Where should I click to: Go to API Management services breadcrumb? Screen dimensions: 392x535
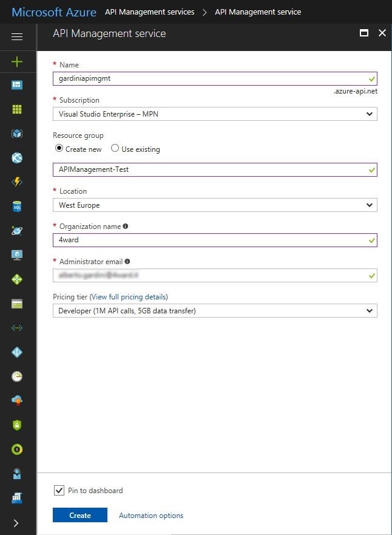point(149,12)
